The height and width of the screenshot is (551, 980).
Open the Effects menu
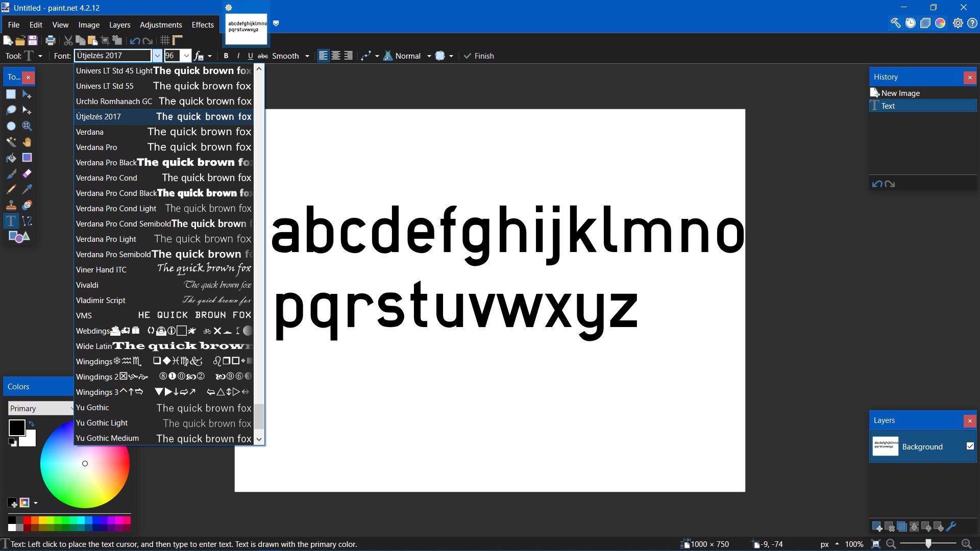coord(203,25)
